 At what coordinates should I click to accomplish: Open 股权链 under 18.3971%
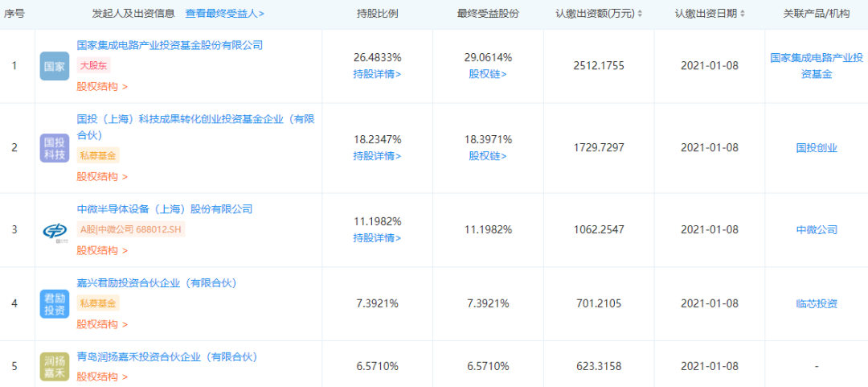(x=488, y=156)
